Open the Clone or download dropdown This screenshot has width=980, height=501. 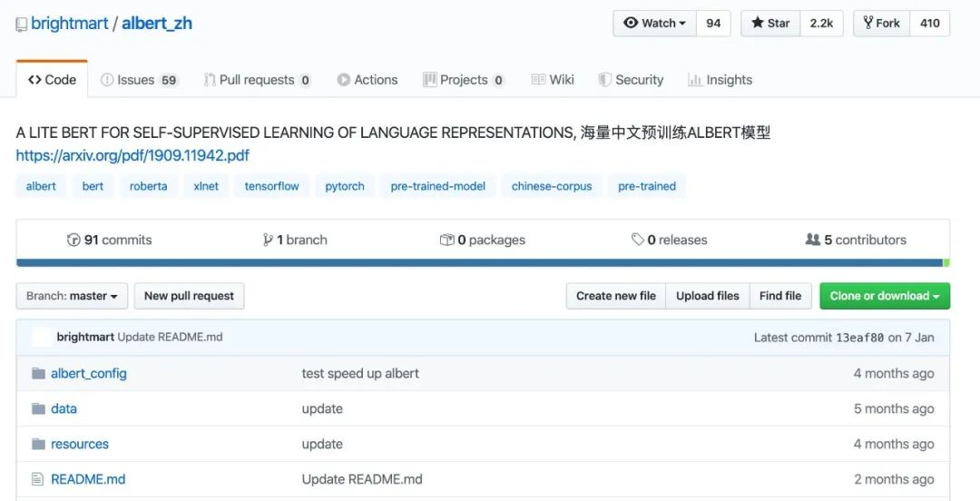coord(885,296)
